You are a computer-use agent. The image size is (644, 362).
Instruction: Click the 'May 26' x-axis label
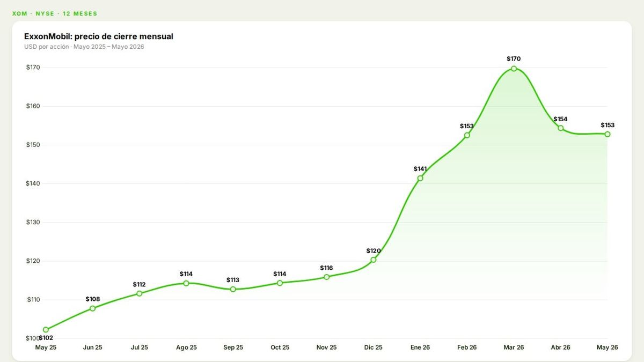(x=608, y=348)
